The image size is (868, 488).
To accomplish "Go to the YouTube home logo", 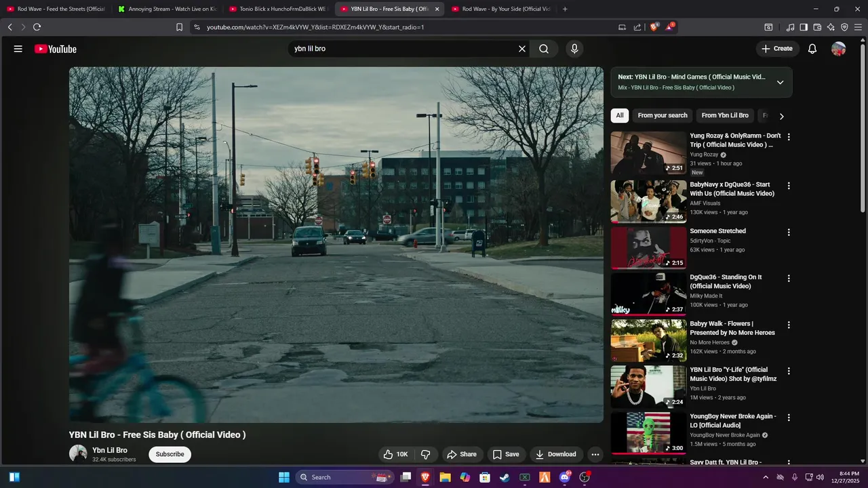I will tap(56, 49).
